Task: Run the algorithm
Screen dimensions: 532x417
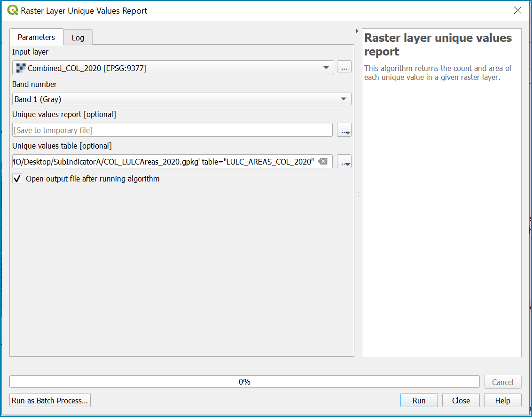Action: tap(419, 401)
